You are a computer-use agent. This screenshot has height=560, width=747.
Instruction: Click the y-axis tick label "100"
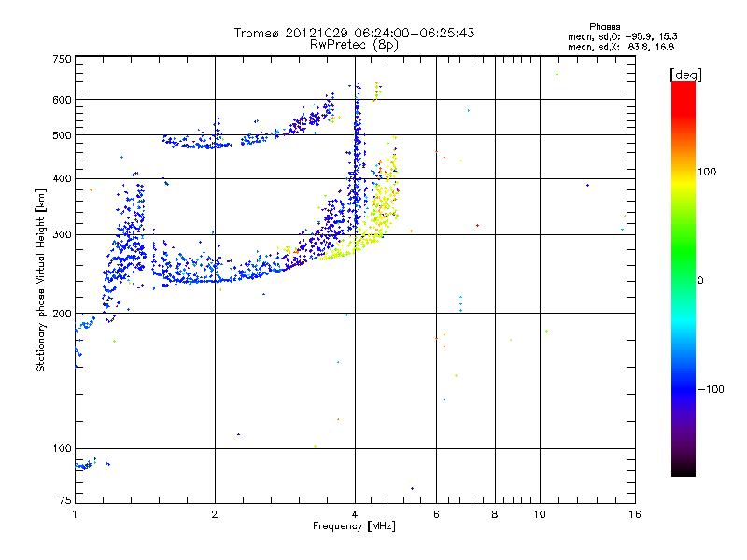click(62, 449)
